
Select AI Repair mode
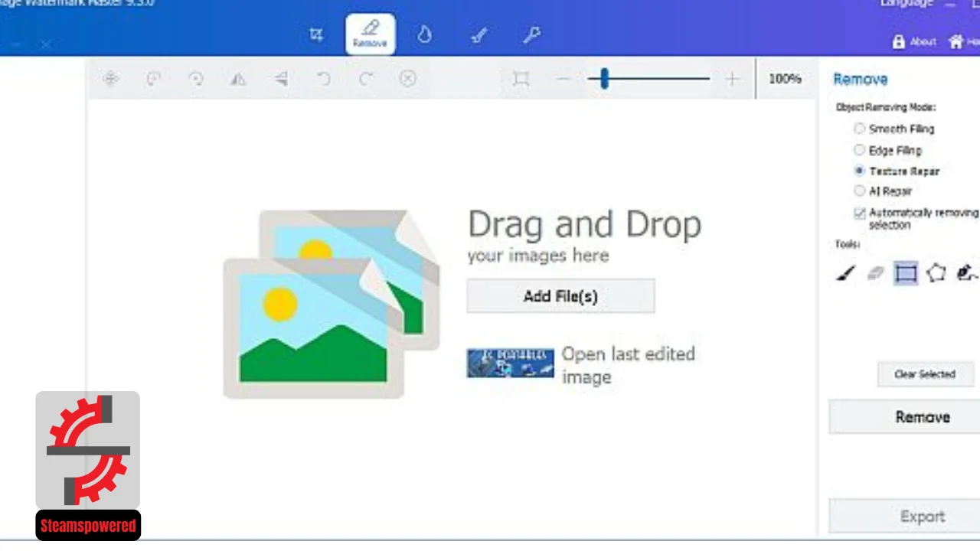pyautogui.click(x=883, y=191)
